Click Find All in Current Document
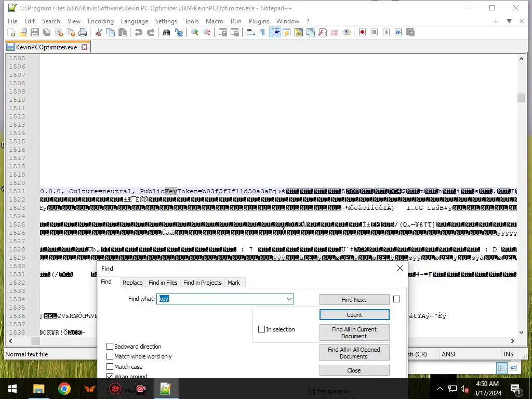This screenshot has height=399, width=532. pyautogui.click(x=354, y=332)
